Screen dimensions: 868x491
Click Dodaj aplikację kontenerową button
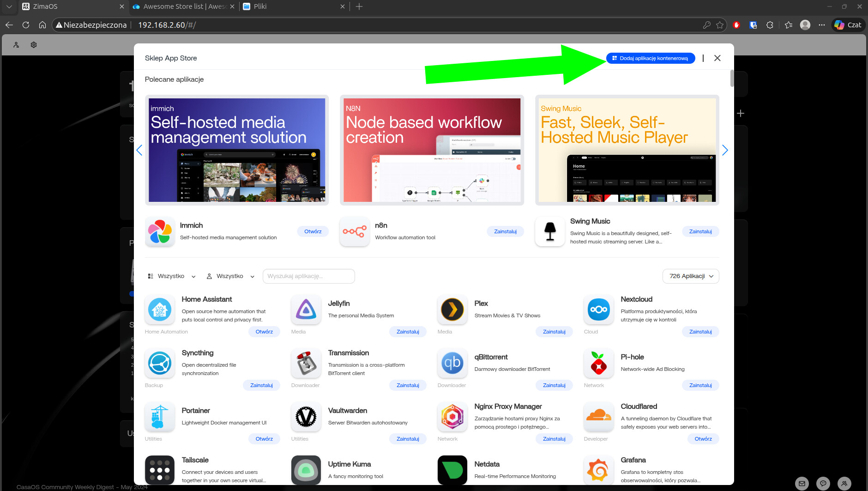[x=650, y=58]
